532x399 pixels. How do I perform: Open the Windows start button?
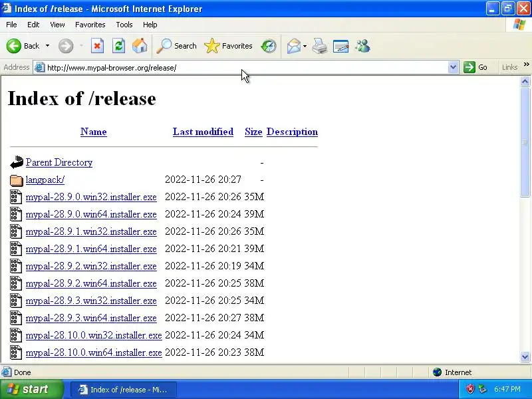click(32, 389)
